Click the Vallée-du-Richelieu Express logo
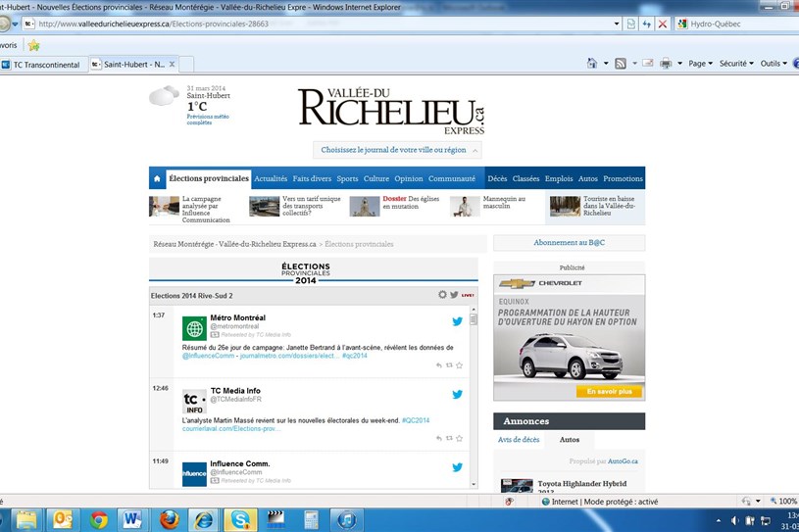This screenshot has height=532, width=799. (391, 111)
